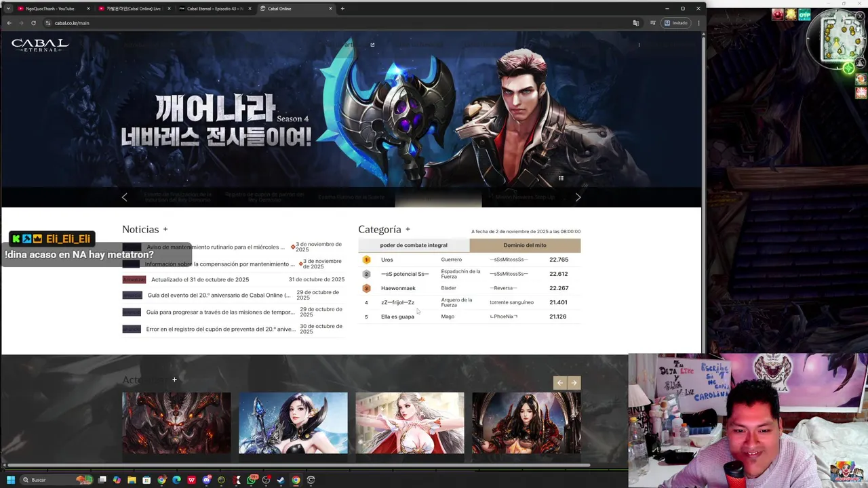Open Microsoft Edge from taskbar
The width and height of the screenshot is (868, 488).
pos(176,480)
